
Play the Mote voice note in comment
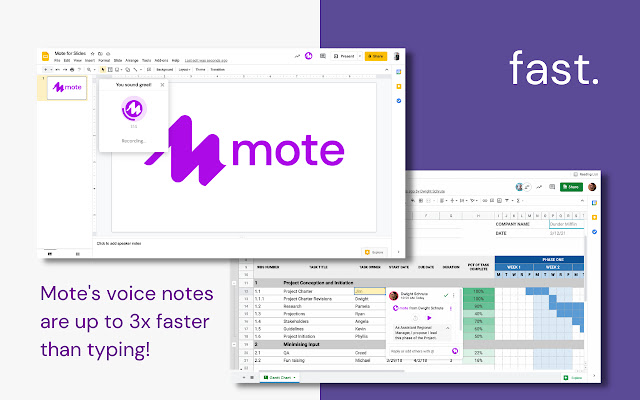click(429, 318)
